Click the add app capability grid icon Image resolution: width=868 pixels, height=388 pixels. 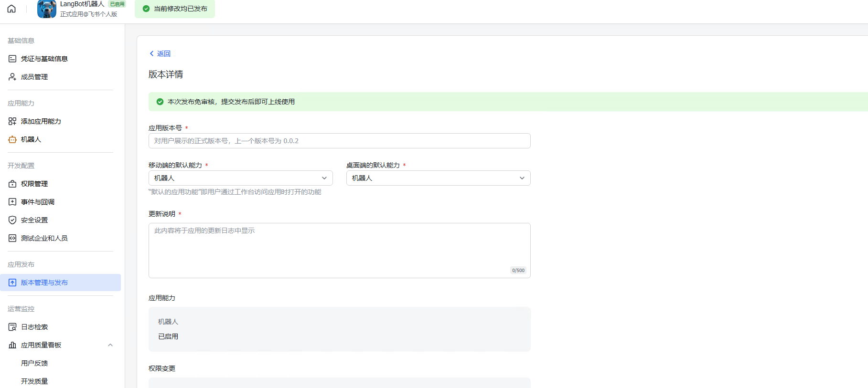point(12,121)
